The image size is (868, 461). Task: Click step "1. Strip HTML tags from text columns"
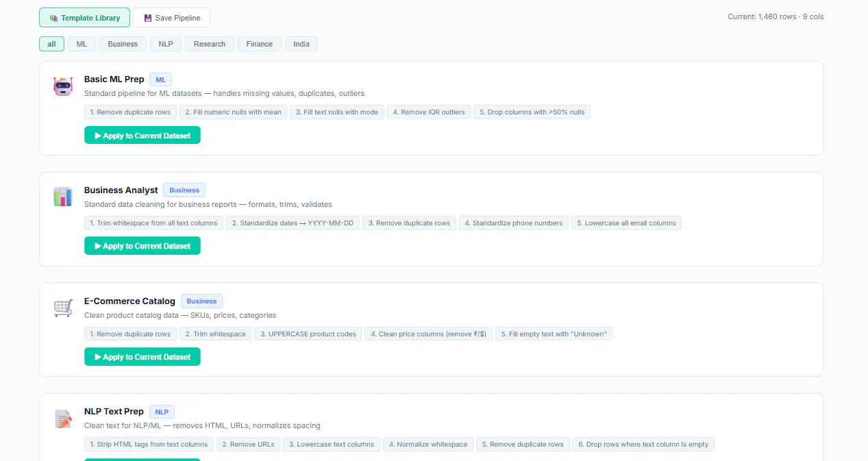[x=149, y=444]
